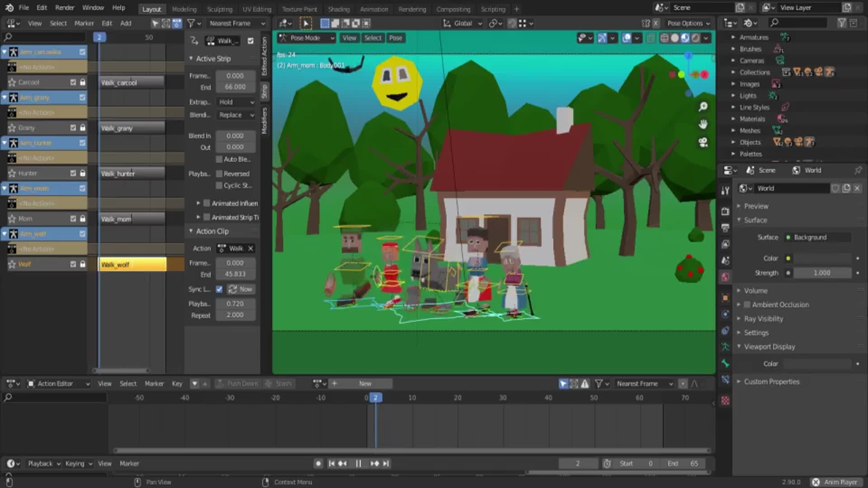Open Playback popover in timeline
868x488 pixels.
(x=44, y=464)
